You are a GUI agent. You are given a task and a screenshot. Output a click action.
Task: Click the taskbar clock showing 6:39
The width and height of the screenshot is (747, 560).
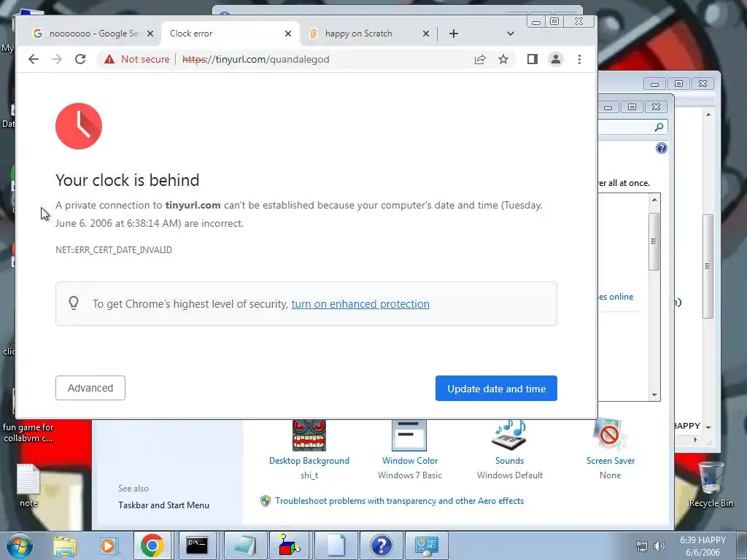click(703, 546)
